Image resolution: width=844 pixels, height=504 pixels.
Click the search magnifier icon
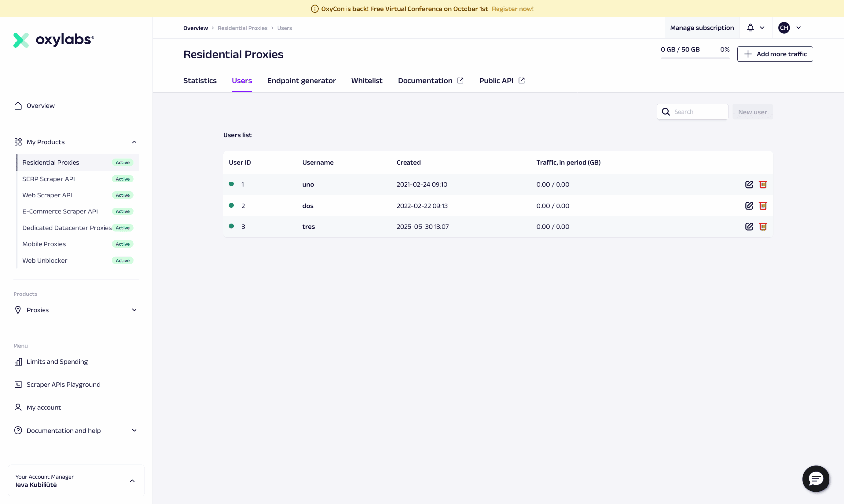[666, 112]
